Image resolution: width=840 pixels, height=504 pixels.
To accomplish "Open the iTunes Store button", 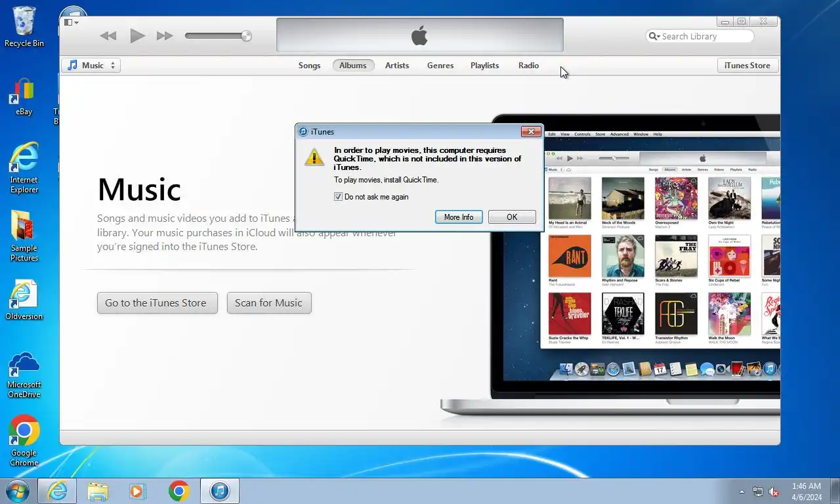I will click(747, 66).
